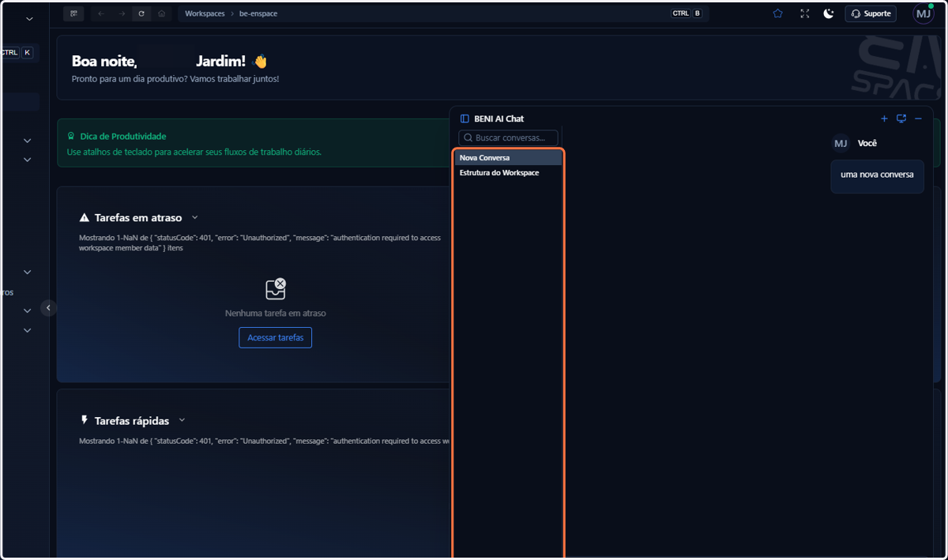Viewport: 948px width, 560px height.
Task: Toggle dark mode with the moon icon
Action: pos(828,13)
